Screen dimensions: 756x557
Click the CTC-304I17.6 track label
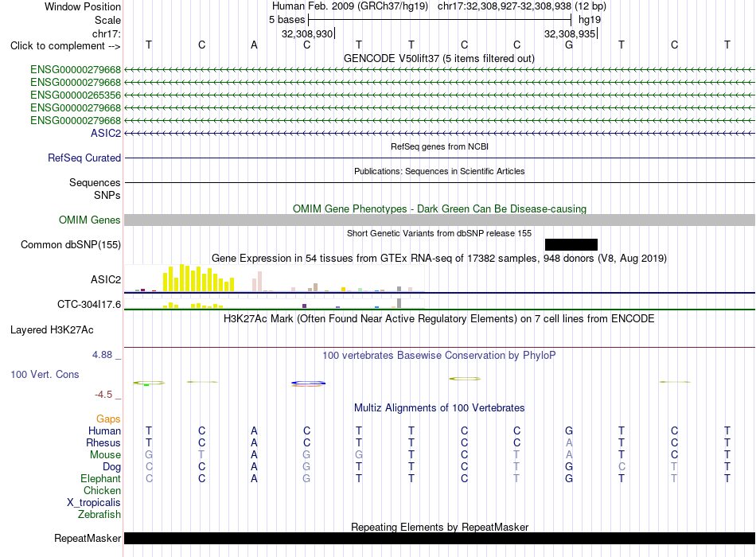point(89,304)
